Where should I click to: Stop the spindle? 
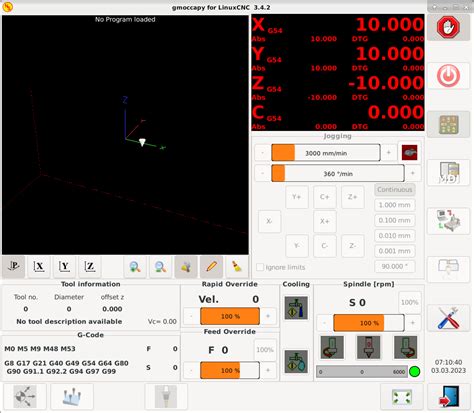(x=369, y=347)
